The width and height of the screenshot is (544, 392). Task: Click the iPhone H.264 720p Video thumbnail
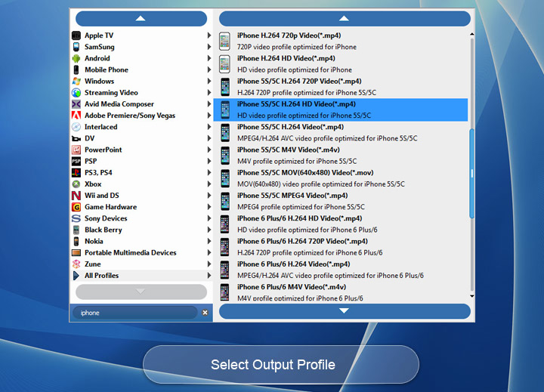(224, 41)
